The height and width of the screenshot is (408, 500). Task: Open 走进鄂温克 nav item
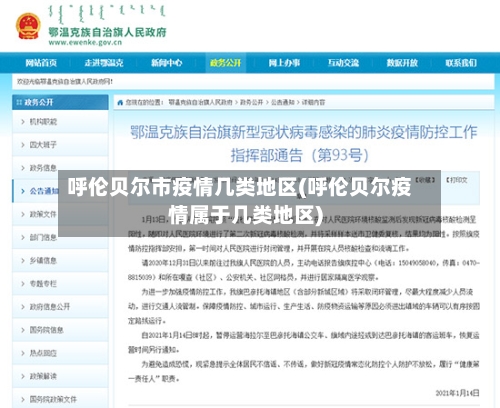104,63
